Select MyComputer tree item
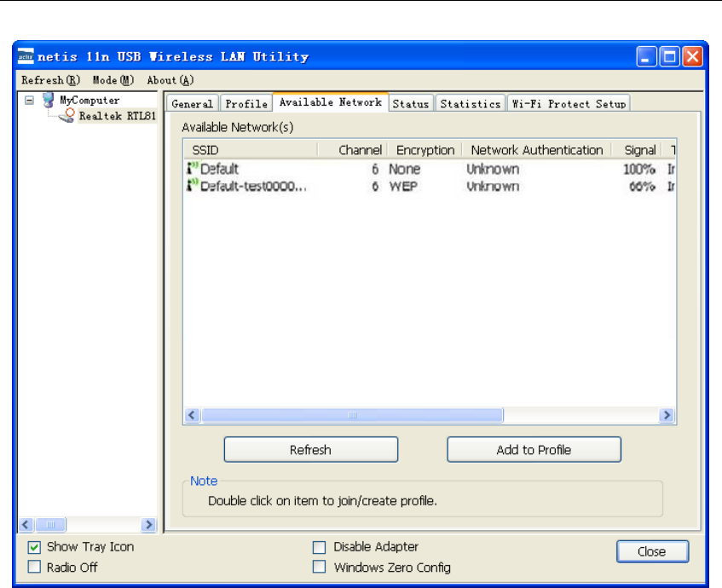Image resolution: width=722 pixels, height=588 pixels. pos(90,100)
